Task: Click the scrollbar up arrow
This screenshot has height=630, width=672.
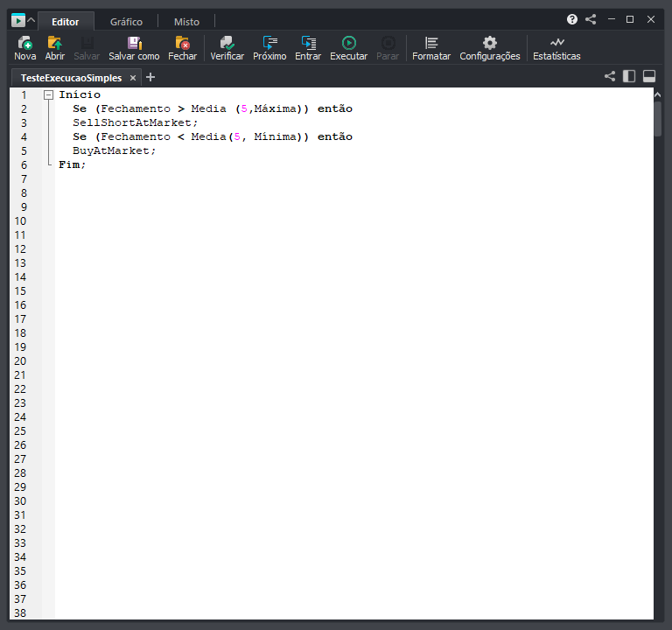Action: [657, 94]
